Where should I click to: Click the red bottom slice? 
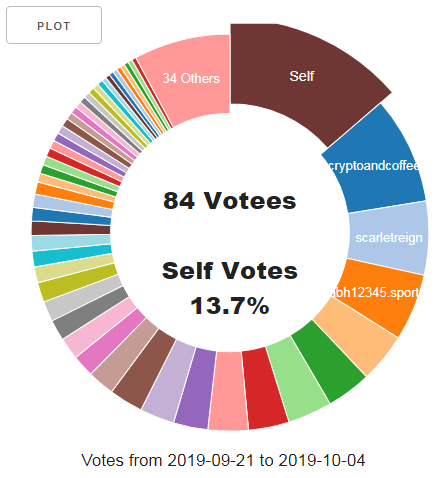(x=264, y=389)
